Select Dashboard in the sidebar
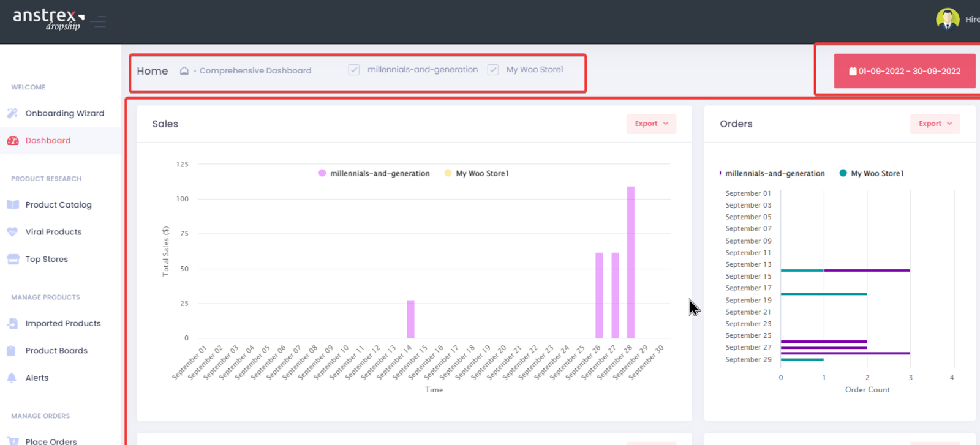 48,141
